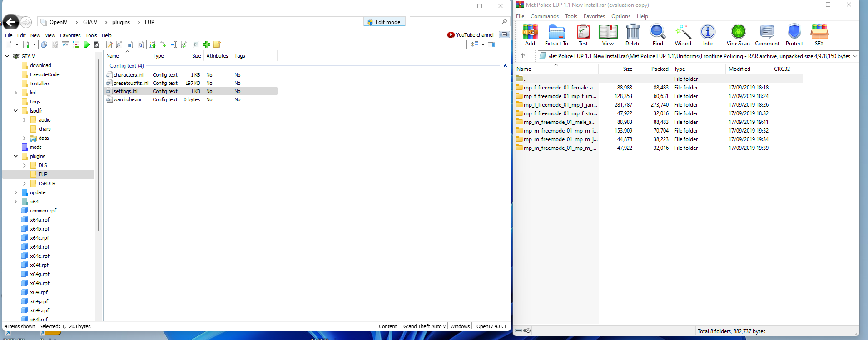Open WinRAR Options menu
This screenshot has width=868, height=340.
[620, 16]
